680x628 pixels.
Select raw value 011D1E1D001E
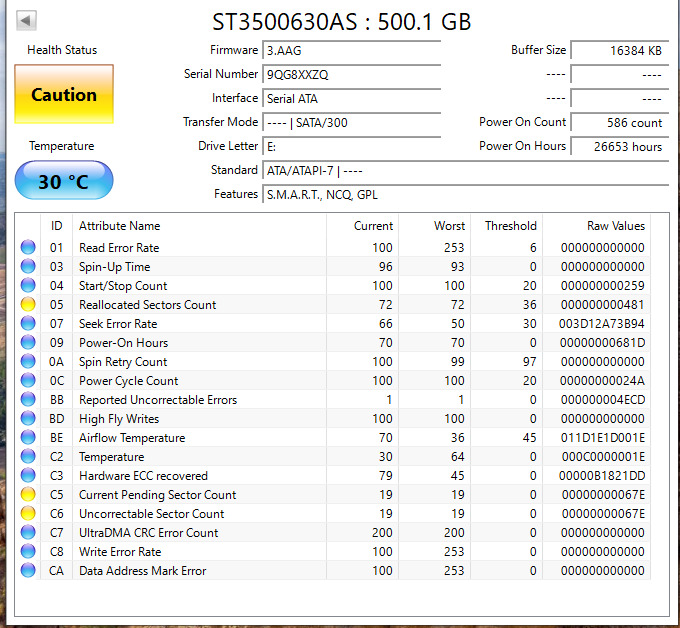pyautogui.click(x=603, y=438)
